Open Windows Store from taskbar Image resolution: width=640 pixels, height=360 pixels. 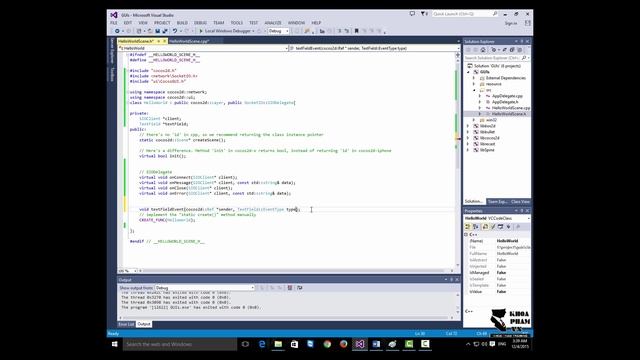[294, 344]
